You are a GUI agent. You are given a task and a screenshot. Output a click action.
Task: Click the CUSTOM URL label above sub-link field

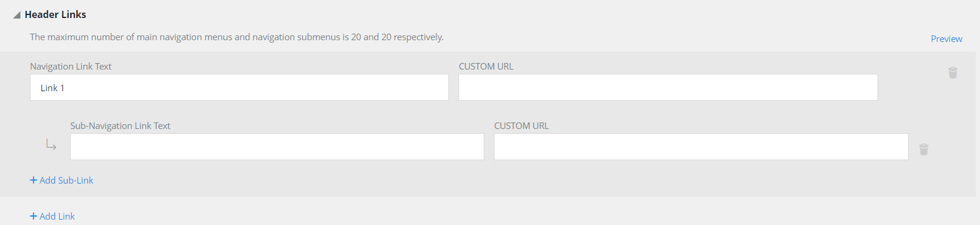(521, 126)
